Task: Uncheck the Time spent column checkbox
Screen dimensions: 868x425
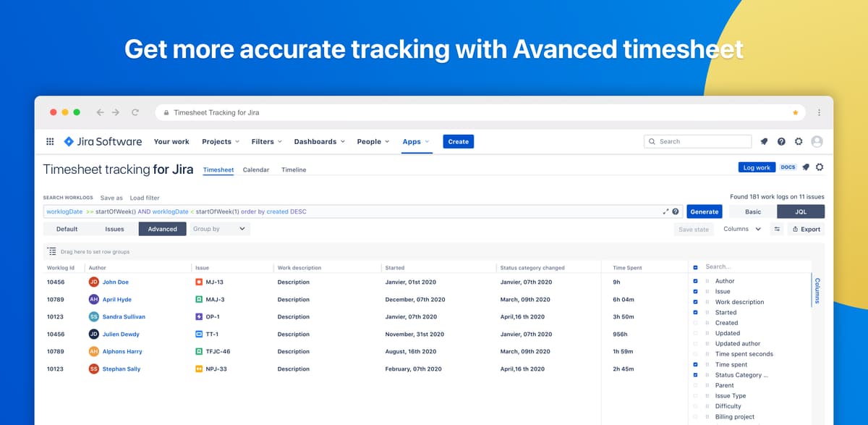Action: pos(695,364)
